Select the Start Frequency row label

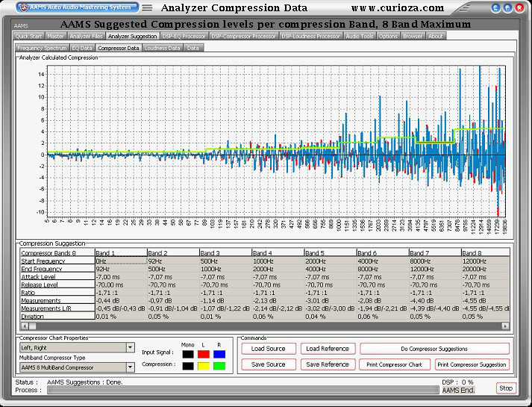click(57, 261)
